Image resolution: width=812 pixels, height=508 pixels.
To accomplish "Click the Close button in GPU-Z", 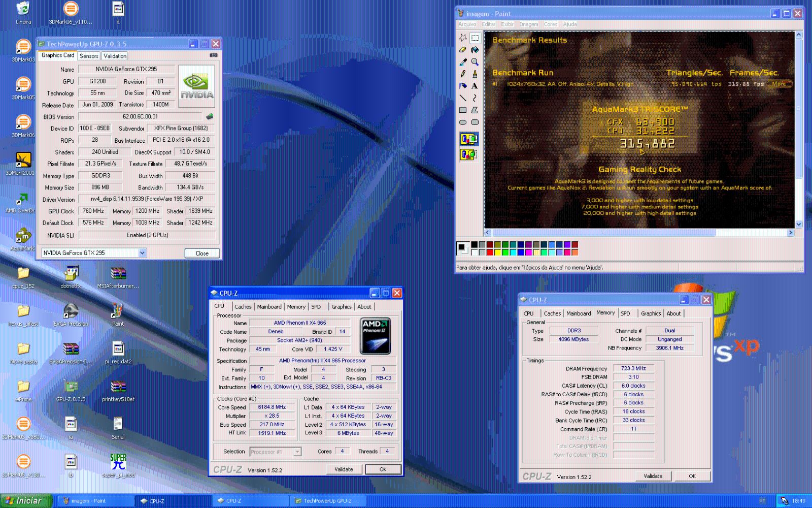I will 202,253.
